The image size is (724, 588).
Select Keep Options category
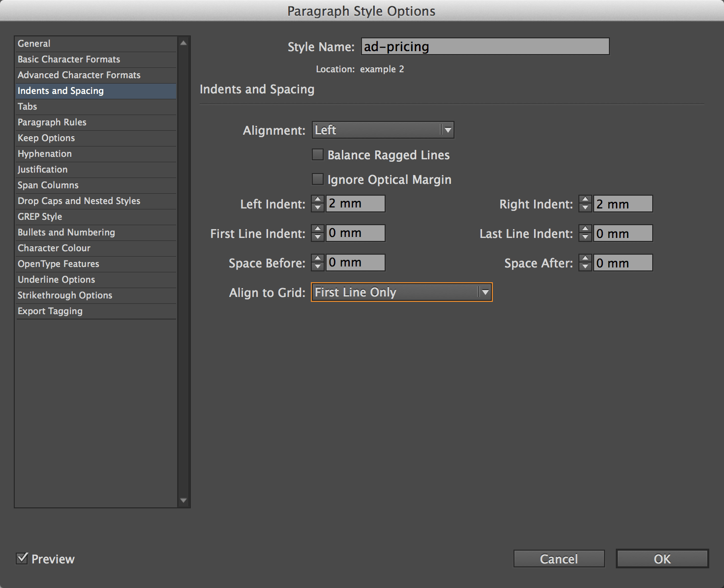tap(96, 138)
